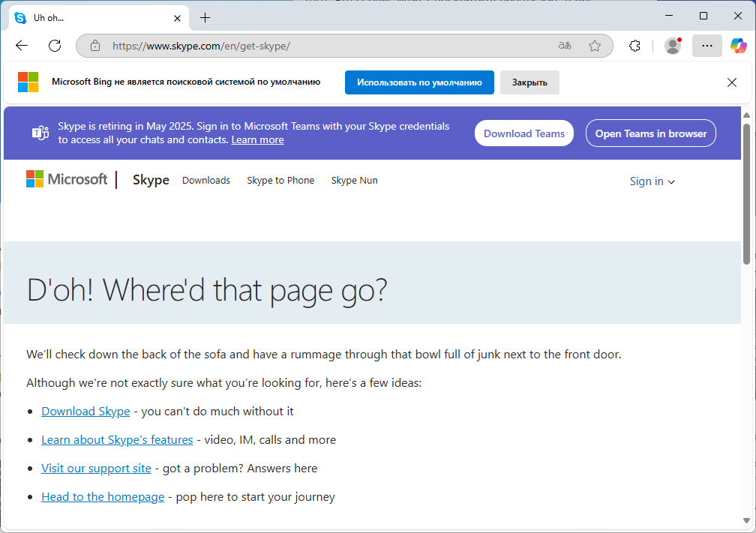Viewport: 756px width, 533px height.
Task: Open the Extensions puzzle icon
Action: 635,46
